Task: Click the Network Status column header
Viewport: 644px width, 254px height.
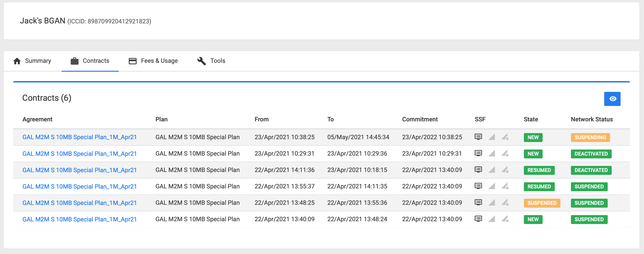Action: tap(592, 119)
